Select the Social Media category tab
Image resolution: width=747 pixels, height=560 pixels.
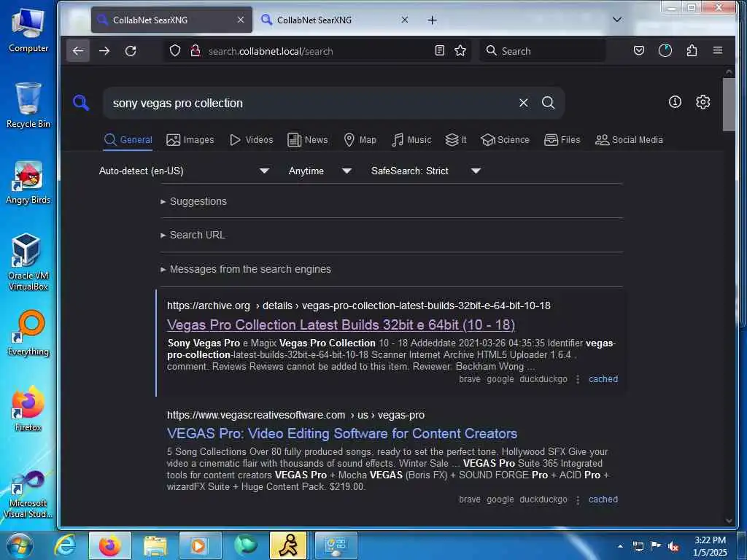[x=629, y=140]
